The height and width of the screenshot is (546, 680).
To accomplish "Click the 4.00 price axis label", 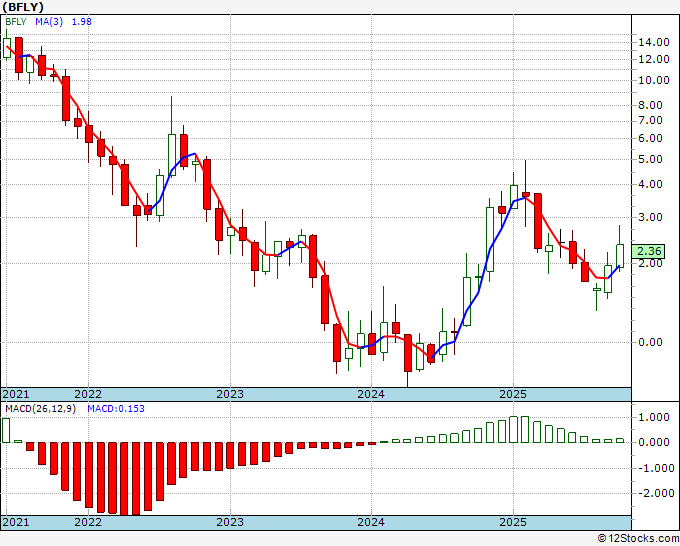I will 651,184.
